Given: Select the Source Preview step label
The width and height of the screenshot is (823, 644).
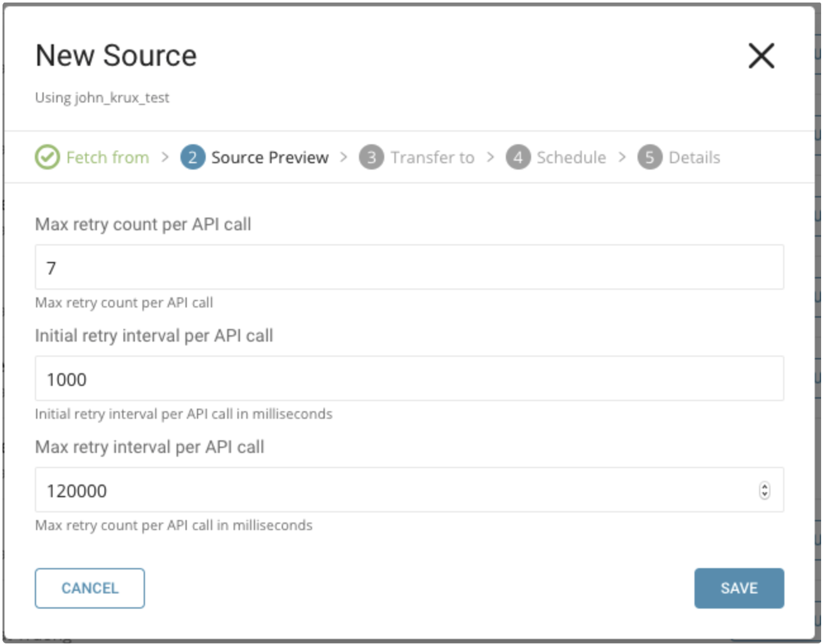Looking at the screenshot, I should click(270, 157).
